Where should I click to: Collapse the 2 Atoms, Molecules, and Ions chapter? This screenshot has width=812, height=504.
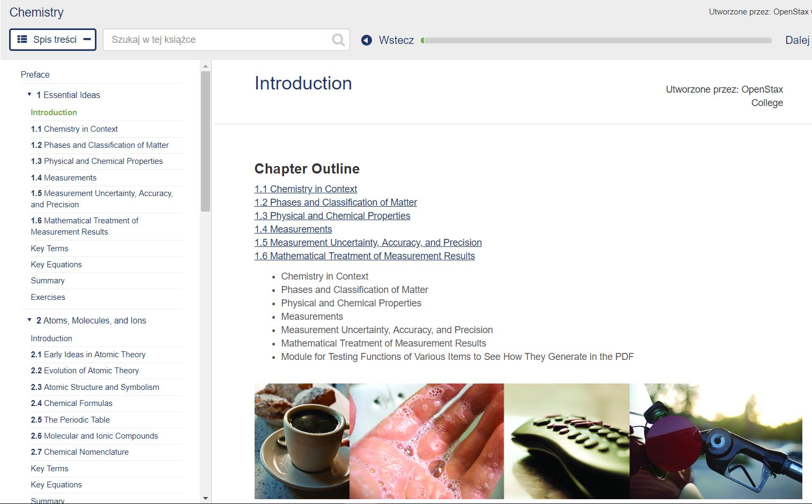[29, 320]
